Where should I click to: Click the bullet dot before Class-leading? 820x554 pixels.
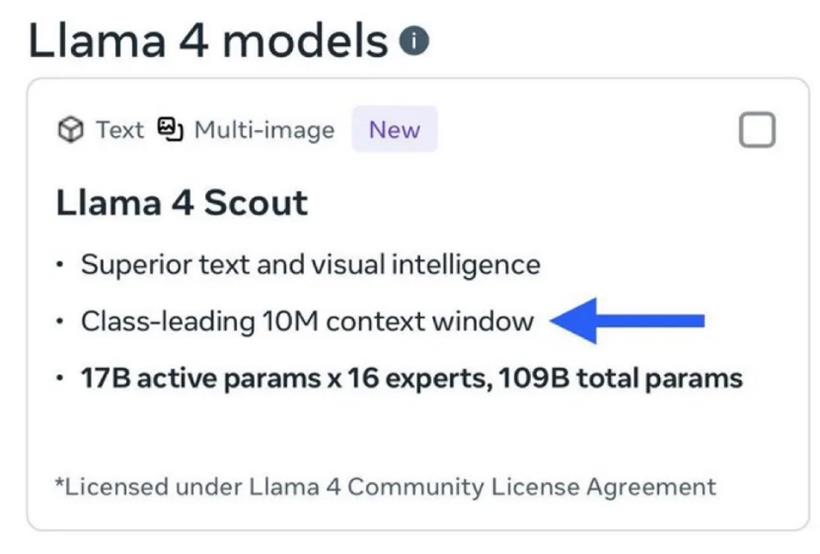60,321
